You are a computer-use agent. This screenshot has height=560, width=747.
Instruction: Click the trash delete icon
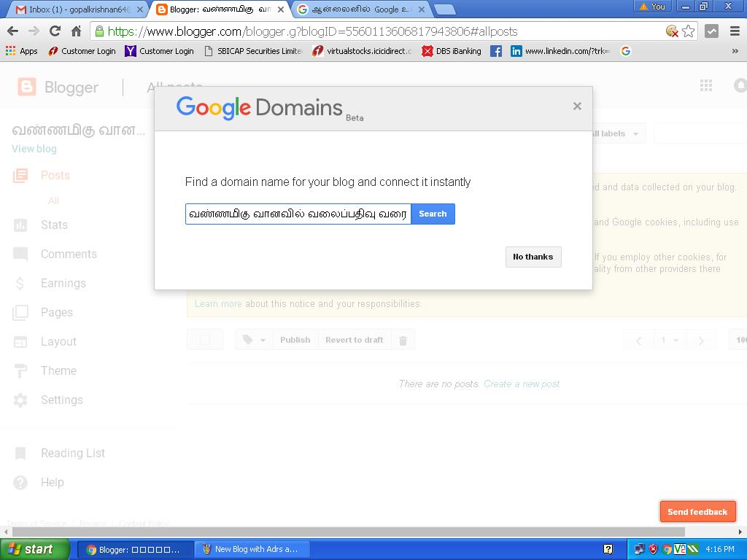pyautogui.click(x=403, y=341)
